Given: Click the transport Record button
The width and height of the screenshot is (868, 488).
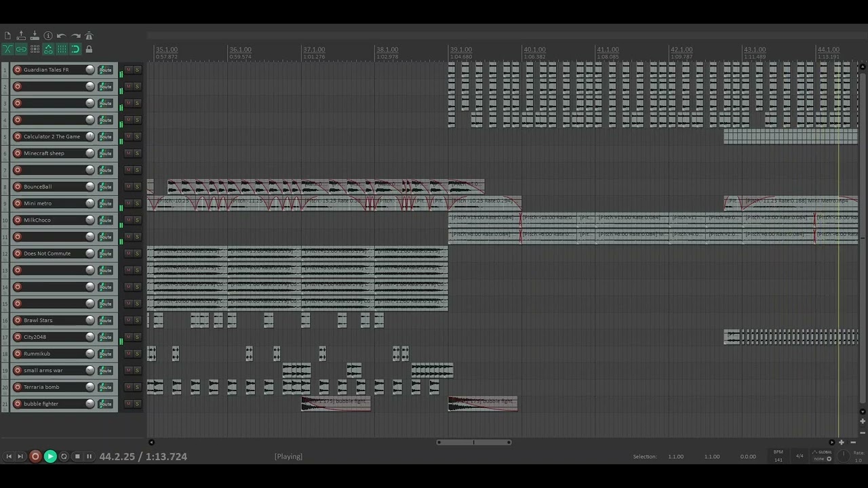Looking at the screenshot, I should pyautogui.click(x=35, y=457).
